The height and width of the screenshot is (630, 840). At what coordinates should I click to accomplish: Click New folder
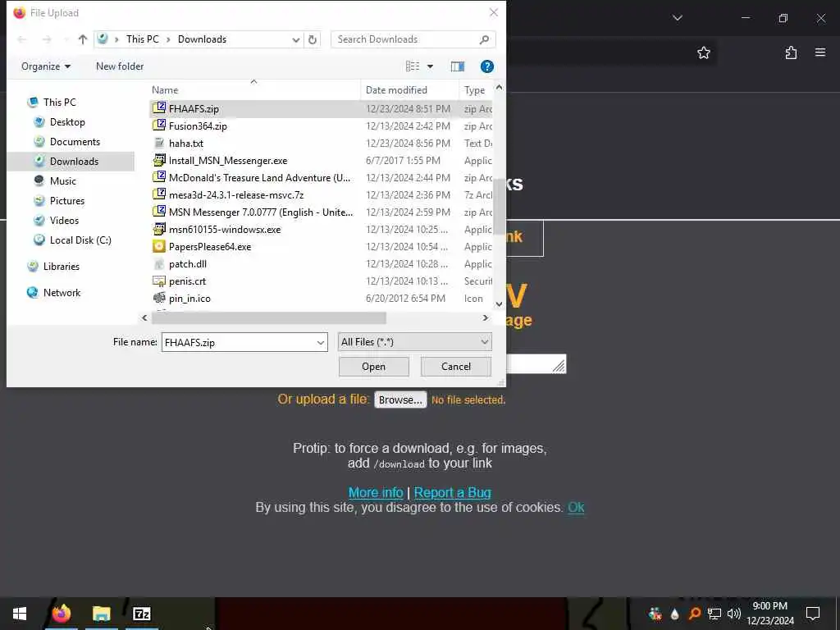(x=120, y=66)
